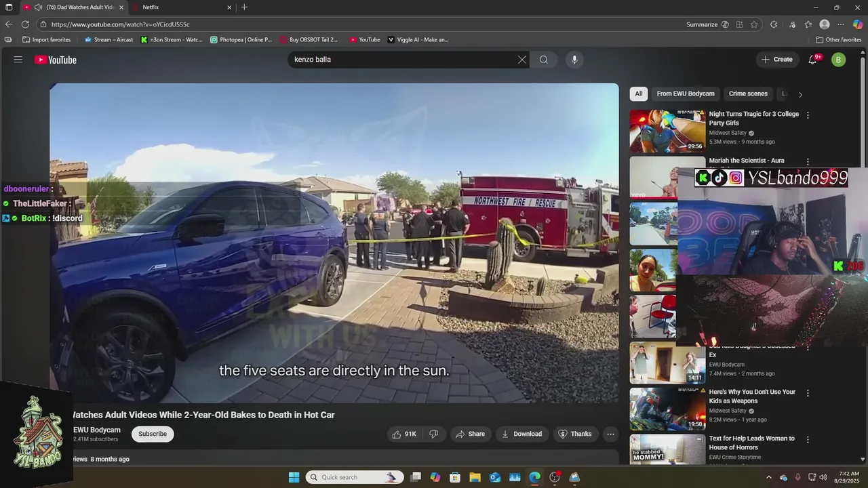
Task: Open Text for Help Leads Woman title
Action: (752, 443)
